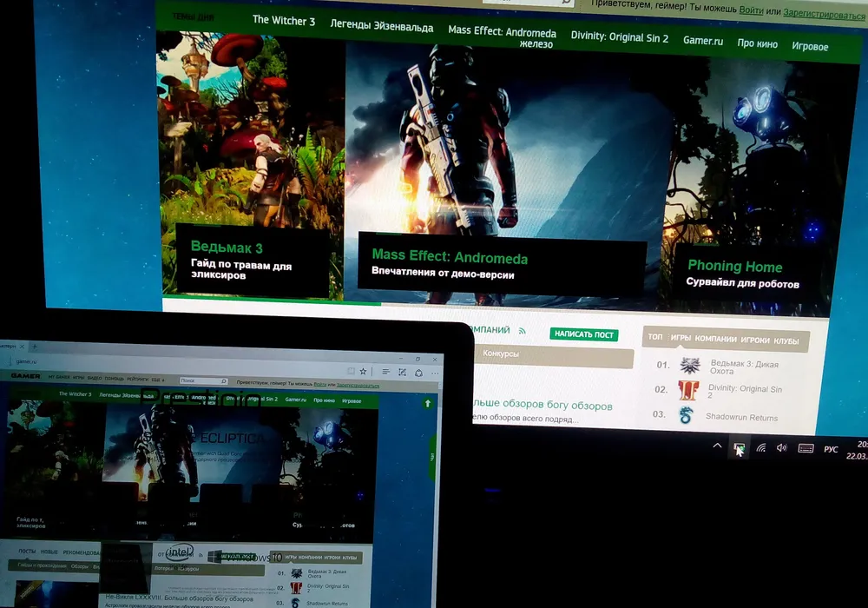This screenshot has width=868, height=608.
Task: Open the 'обзоров богу обзоров' article on monitor
Action: 542,405
